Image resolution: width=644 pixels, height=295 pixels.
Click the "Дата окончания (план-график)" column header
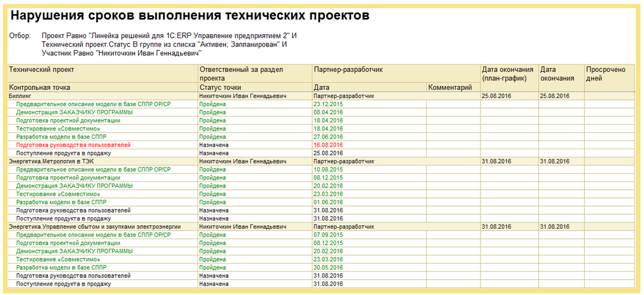pos(507,73)
